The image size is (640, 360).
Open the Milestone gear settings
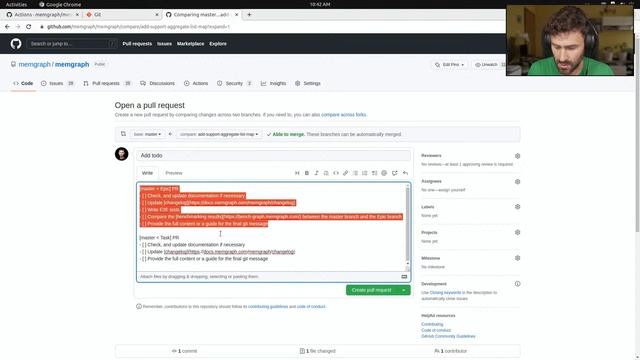pyautogui.click(x=518, y=258)
